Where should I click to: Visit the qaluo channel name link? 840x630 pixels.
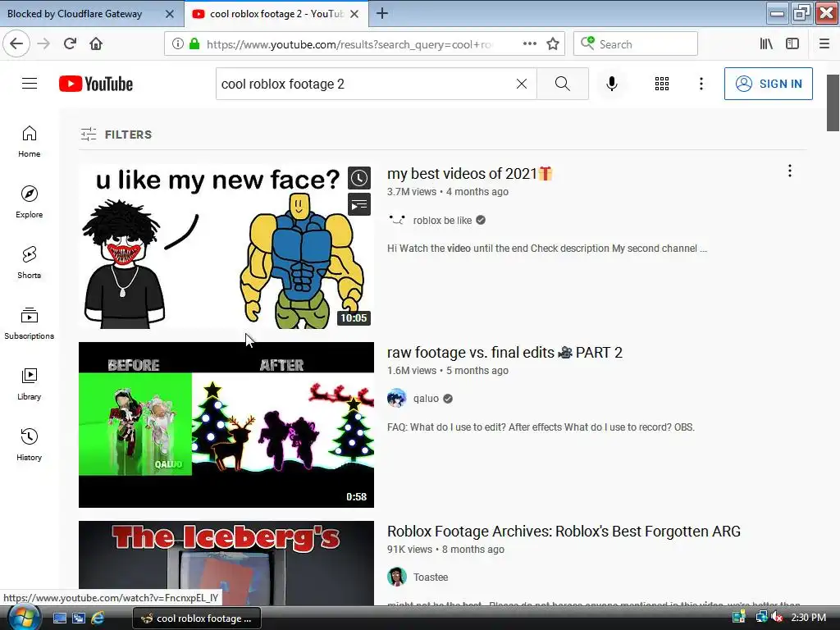tap(426, 399)
